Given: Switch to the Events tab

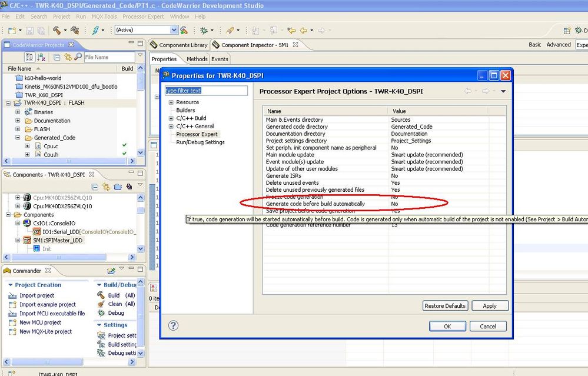Looking at the screenshot, I should [x=220, y=59].
